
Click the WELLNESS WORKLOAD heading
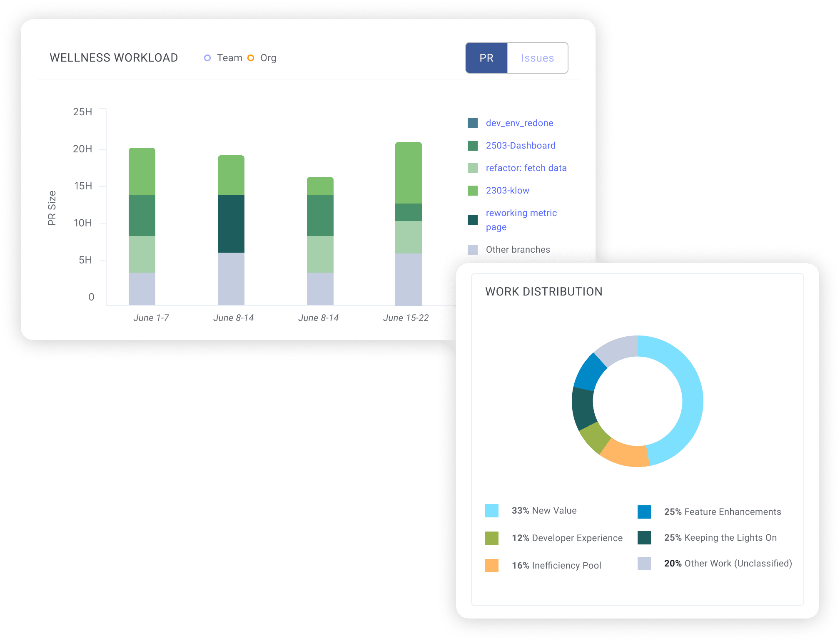pyautogui.click(x=114, y=58)
